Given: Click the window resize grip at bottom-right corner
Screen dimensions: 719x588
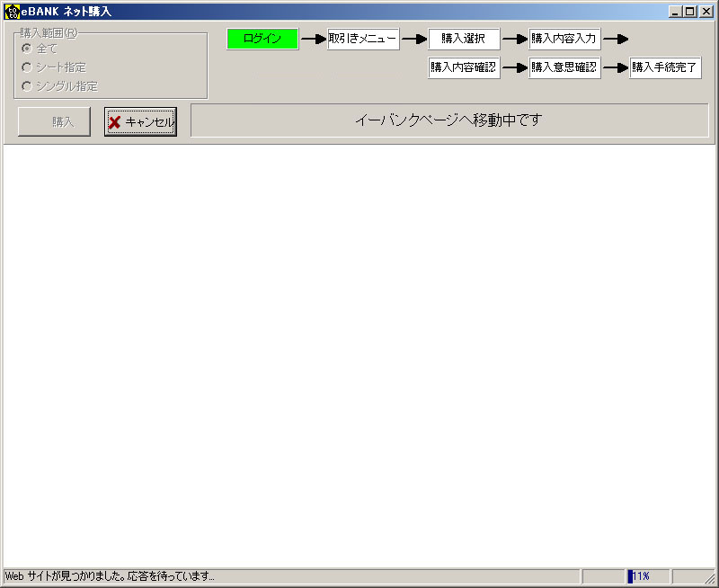Looking at the screenshot, I should point(710,580).
